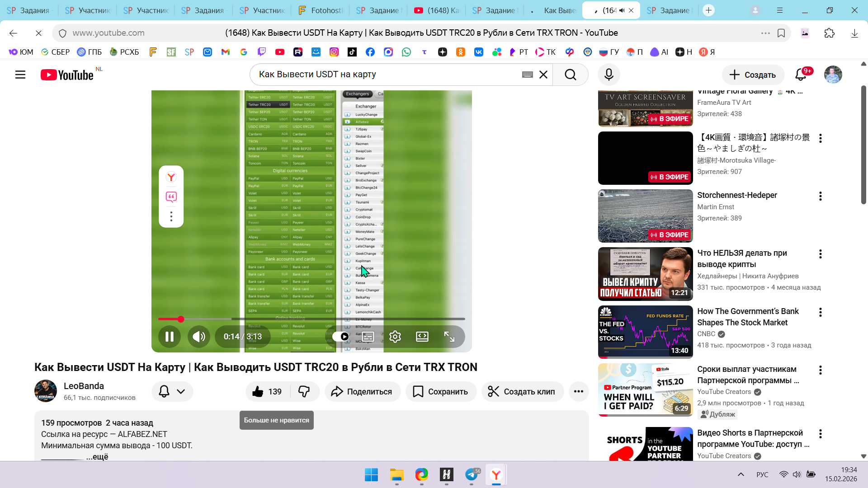Open the LeoBanda channel link
The height and width of the screenshot is (488, 868).
point(84,386)
